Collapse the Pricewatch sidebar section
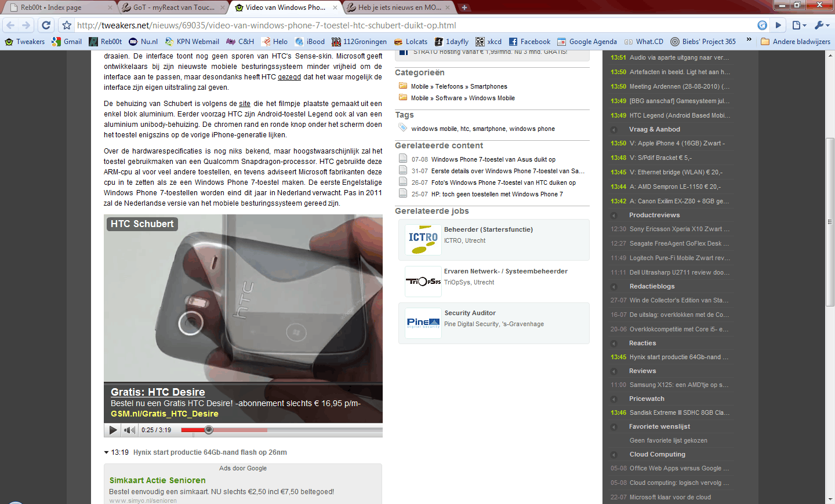 pyautogui.click(x=614, y=399)
